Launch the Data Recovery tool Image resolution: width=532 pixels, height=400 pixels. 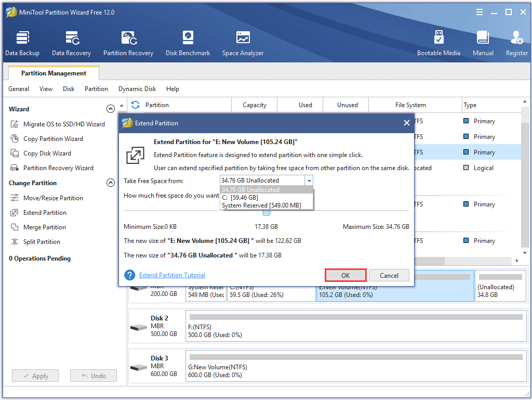coord(72,43)
